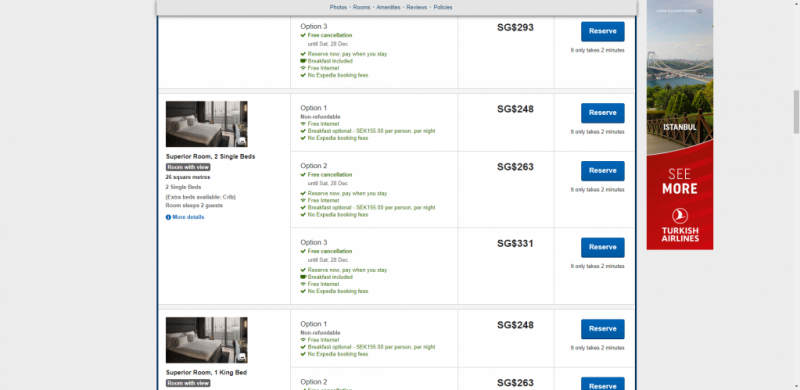Image resolution: width=800 pixels, height=390 pixels.
Task: Go to the Amenities section
Action: (388, 8)
